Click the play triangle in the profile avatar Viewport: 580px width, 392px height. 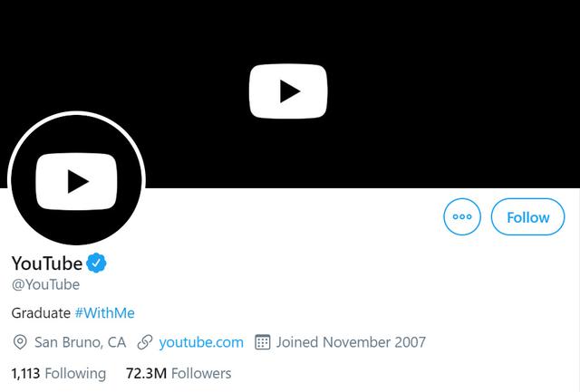[x=78, y=181]
